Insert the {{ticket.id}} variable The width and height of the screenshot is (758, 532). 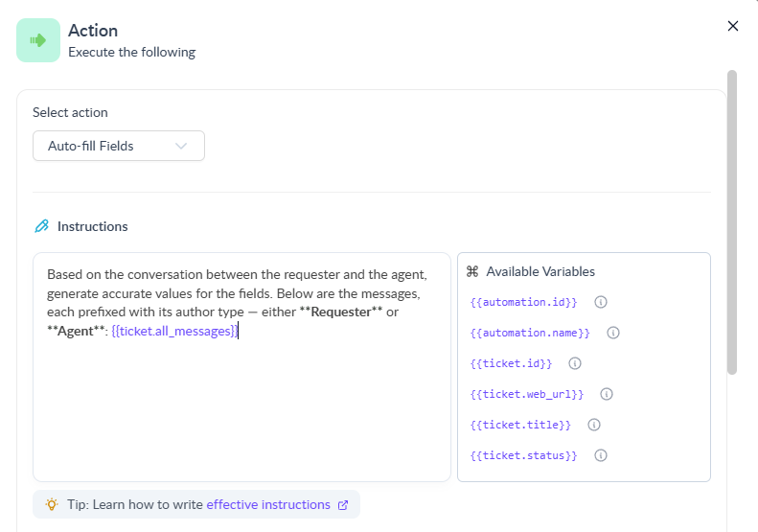coord(512,363)
